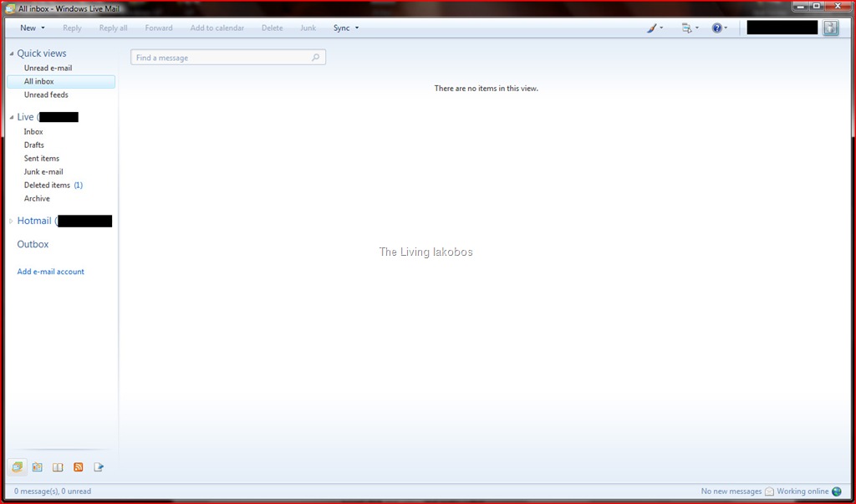The height and width of the screenshot is (504, 856).
Task: Open the Contacts book icon
Action: coord(58,467)
